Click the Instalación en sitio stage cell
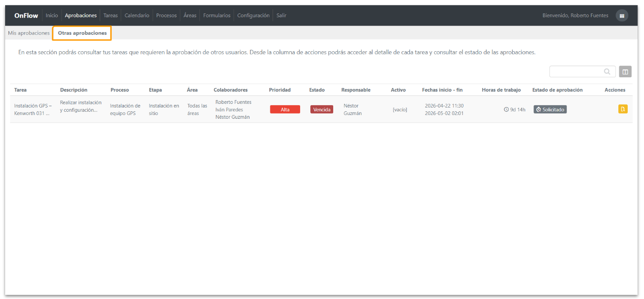 point(164,109)
